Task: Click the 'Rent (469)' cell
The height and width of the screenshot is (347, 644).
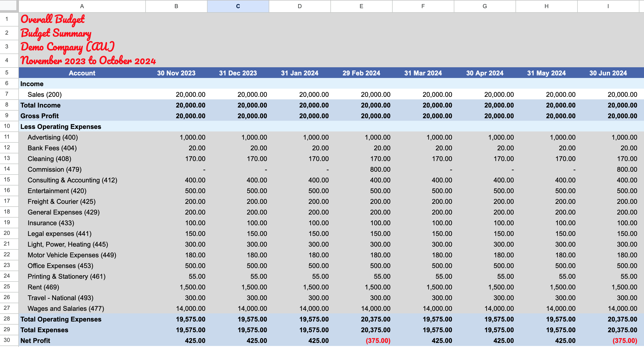Action: coord(82,287)
